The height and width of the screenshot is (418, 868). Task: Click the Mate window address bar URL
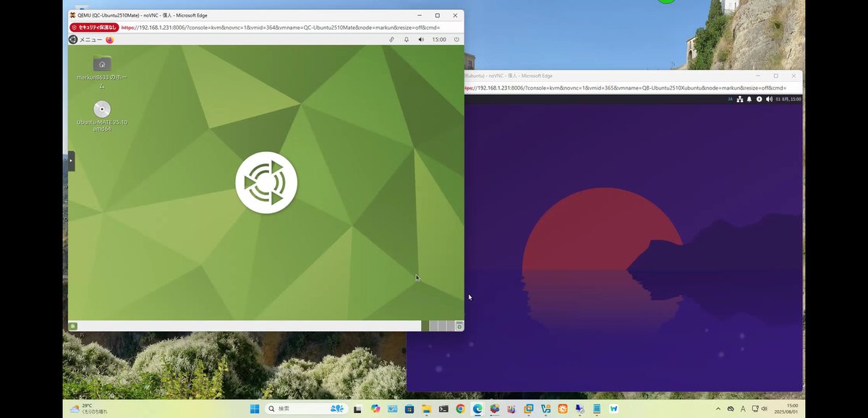point(281,27)
